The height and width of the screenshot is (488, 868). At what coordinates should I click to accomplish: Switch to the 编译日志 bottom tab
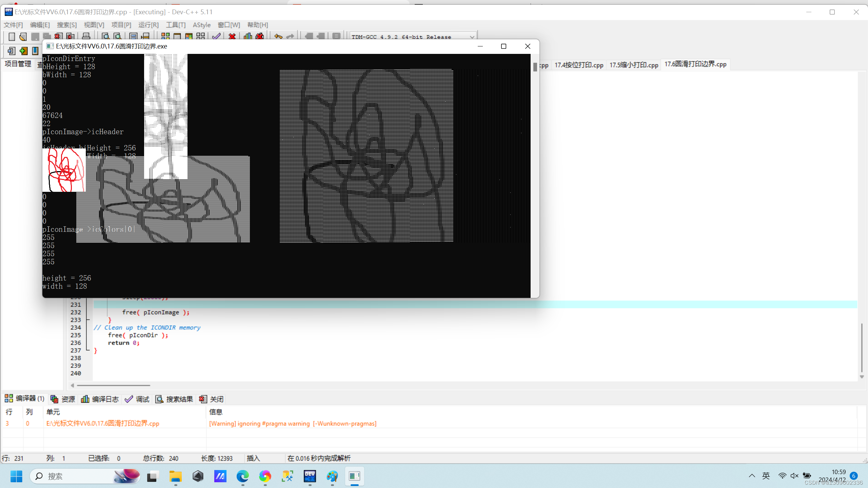point(100,399)
